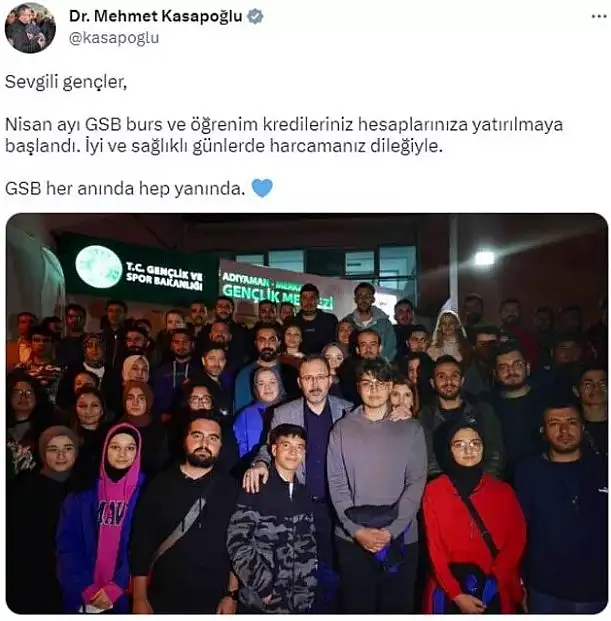Select the 'GSB her anında hep yanında.' line
611x621 pixels.
pyautogui.click(x=125, y=189)
